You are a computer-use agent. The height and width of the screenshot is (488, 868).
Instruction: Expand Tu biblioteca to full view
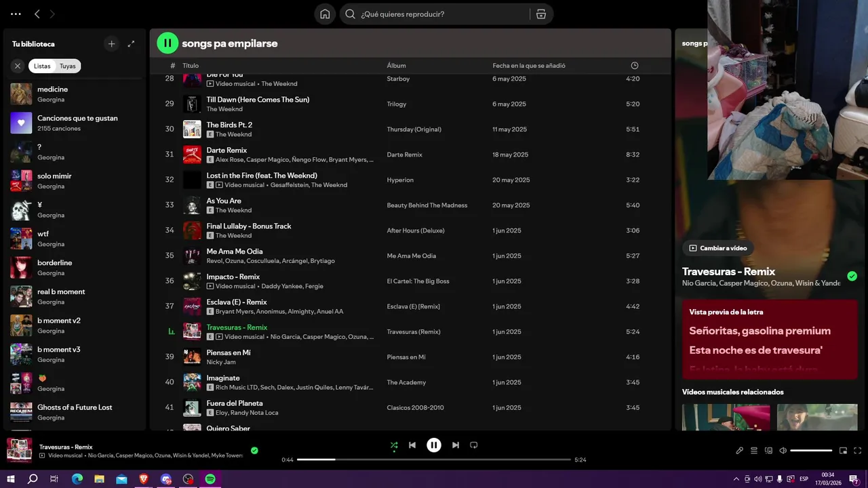(131, 44)
